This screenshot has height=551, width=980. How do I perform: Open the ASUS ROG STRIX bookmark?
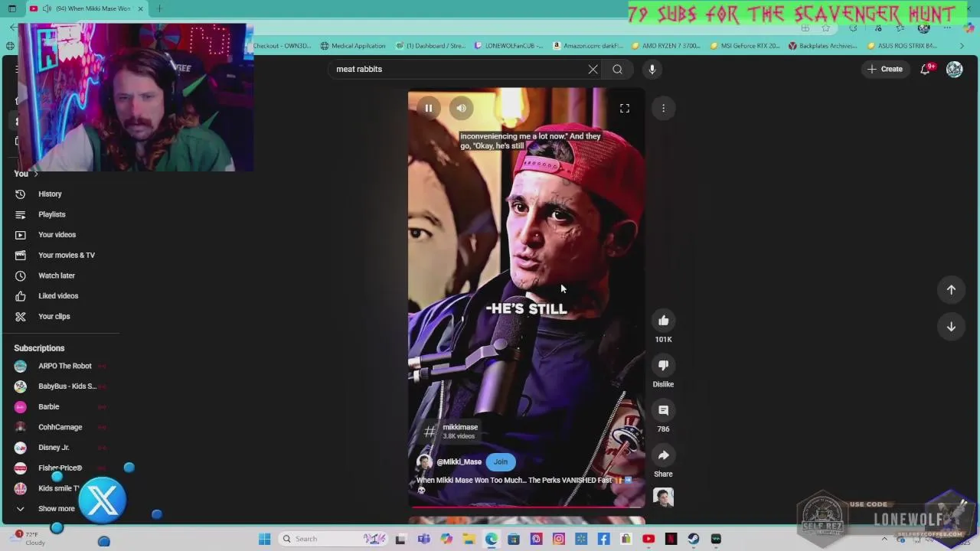[902, 46]
